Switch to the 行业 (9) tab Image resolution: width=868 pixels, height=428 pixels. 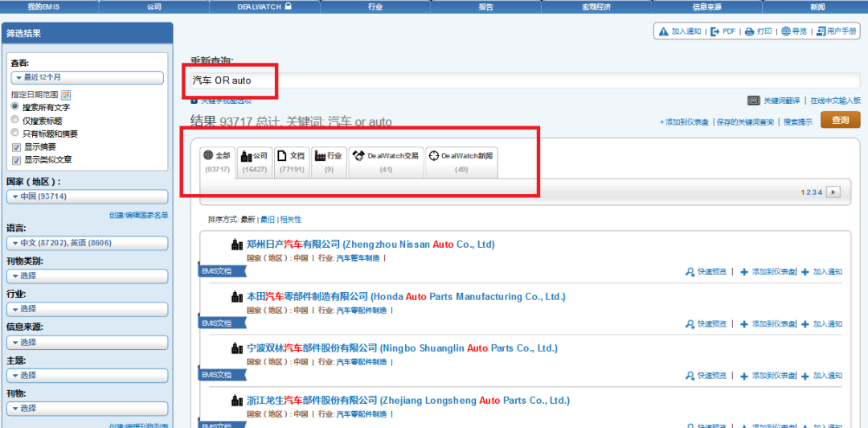[329, 163]
